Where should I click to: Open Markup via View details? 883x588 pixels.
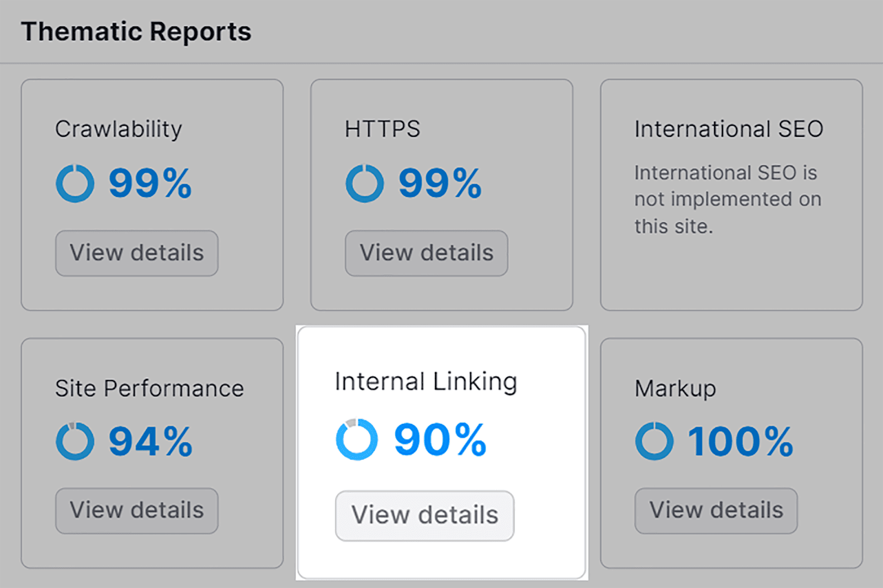pos(715,510)
